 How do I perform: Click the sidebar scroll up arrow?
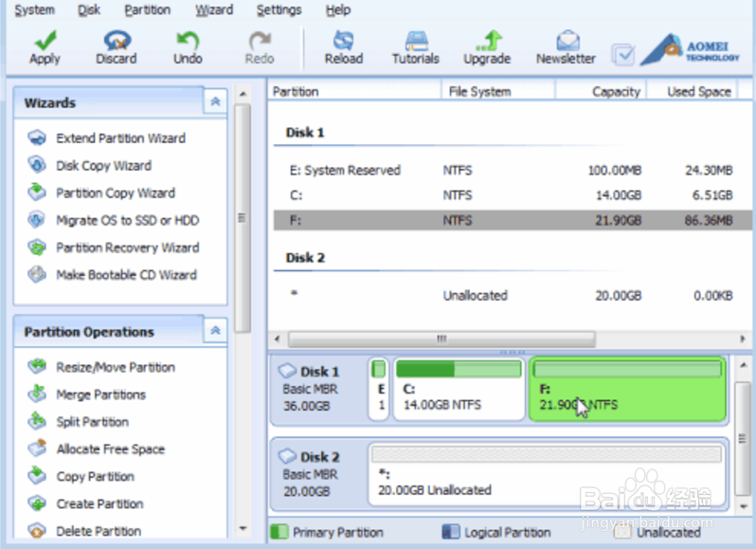(x=243, y=94)
